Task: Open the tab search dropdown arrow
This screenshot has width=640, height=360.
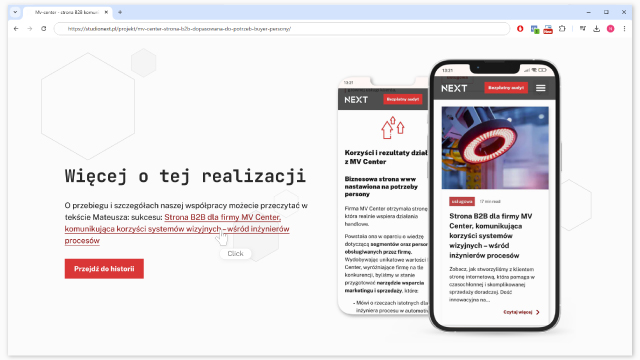Action: 15,12
